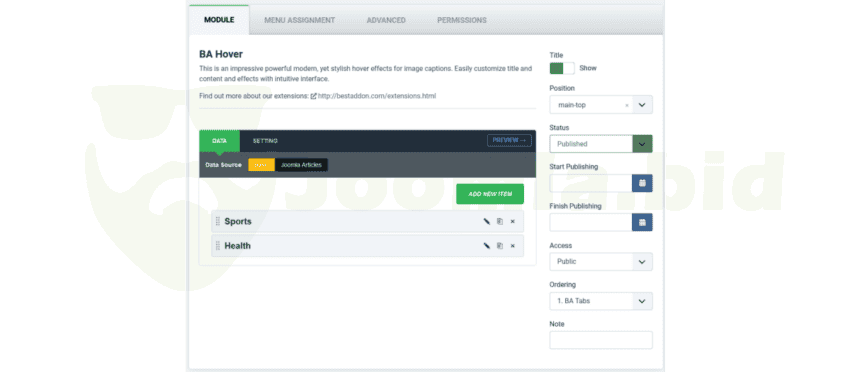The image size is (850, 372).
Task: Edit the Health item with pencil icon
Action: [486, 246]
